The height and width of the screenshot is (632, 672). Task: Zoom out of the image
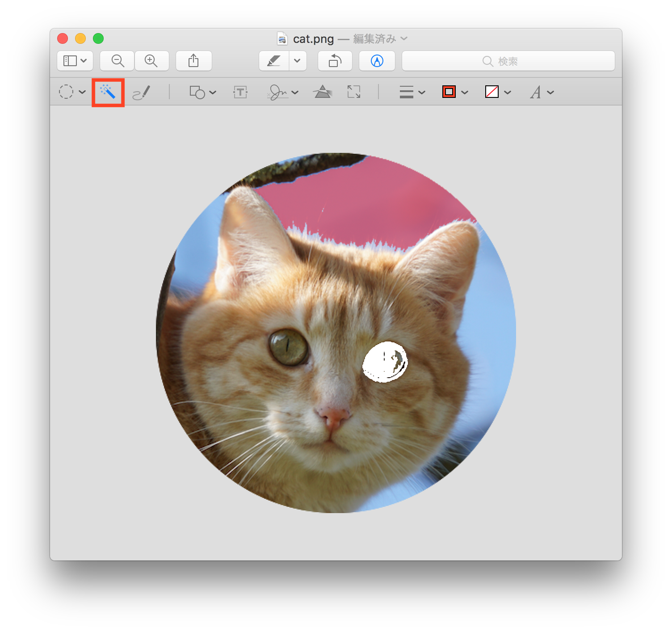tap(117, 61)
